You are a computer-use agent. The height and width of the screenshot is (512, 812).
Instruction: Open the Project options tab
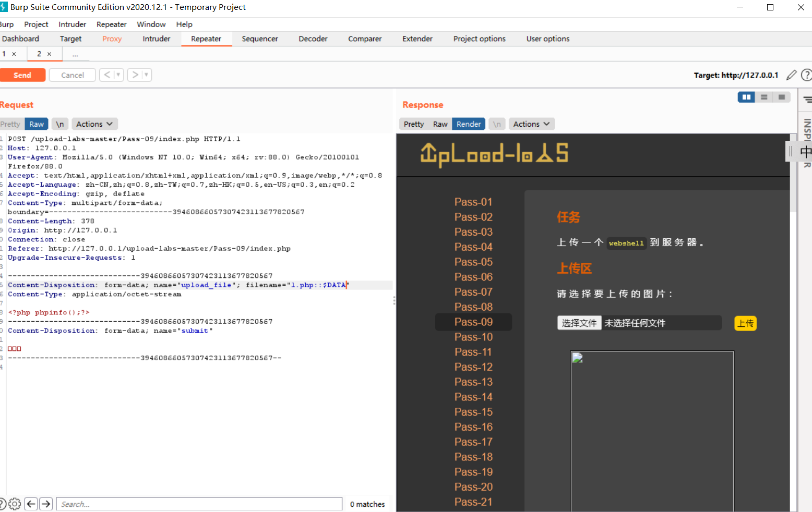[479, 39]
